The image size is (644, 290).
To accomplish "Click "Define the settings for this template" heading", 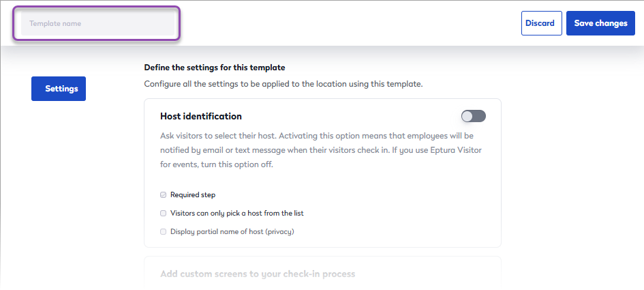I will (x=215, y=68).
